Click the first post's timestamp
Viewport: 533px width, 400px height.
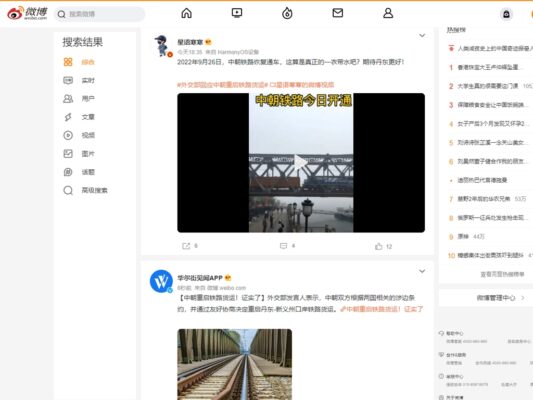pyautogui.click(x=190, y=52)
